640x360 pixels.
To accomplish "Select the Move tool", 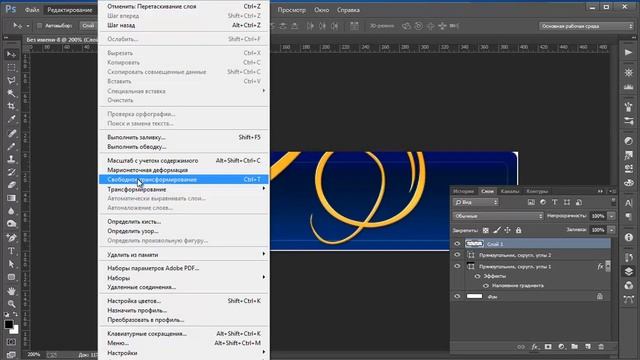I will (x=11, y=54).
